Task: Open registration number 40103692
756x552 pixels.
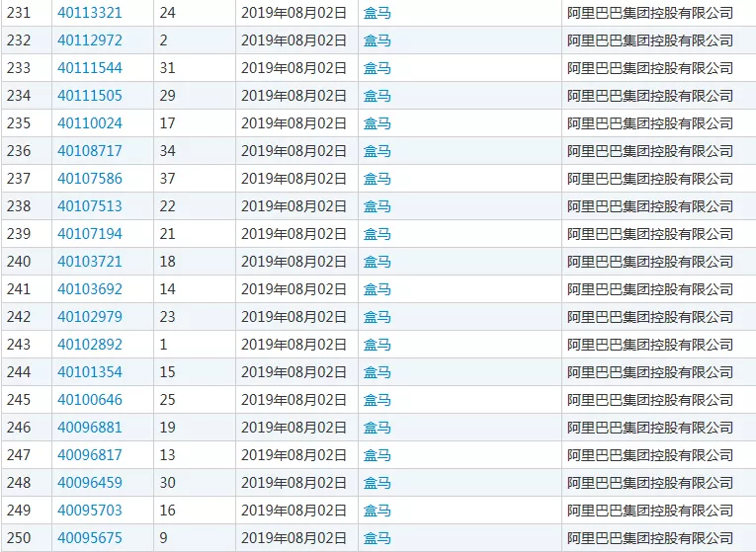Action: pyautogui.click(x=90, y=289)
